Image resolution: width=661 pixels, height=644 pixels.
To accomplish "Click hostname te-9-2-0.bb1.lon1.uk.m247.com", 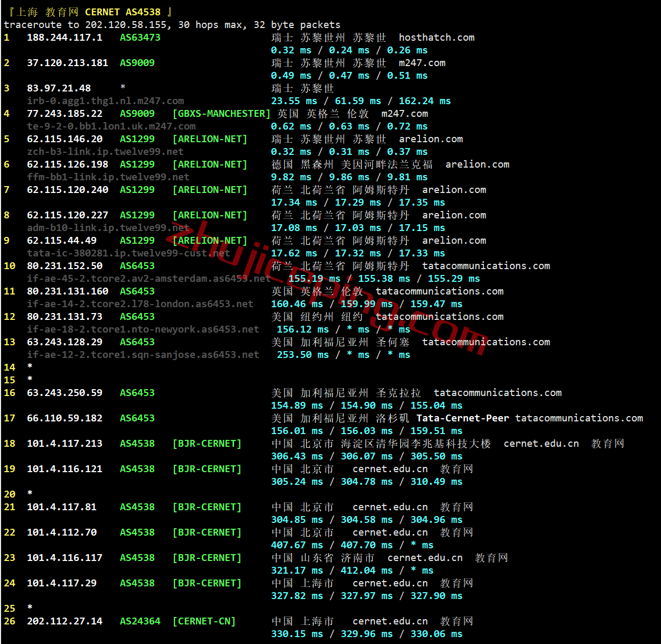I will (111, 126).
